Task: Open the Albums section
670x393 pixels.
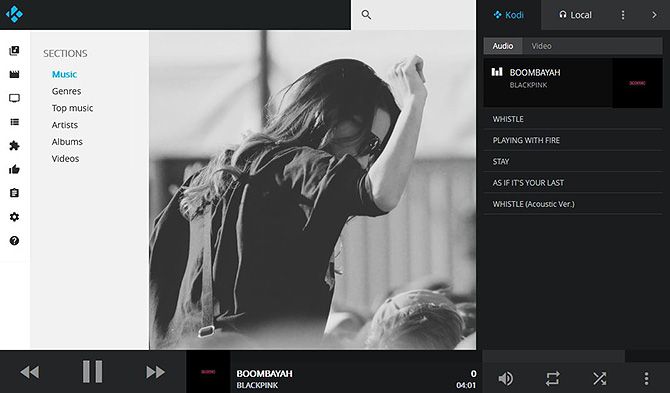Action: pyautogui.click(x=67, y=142)
